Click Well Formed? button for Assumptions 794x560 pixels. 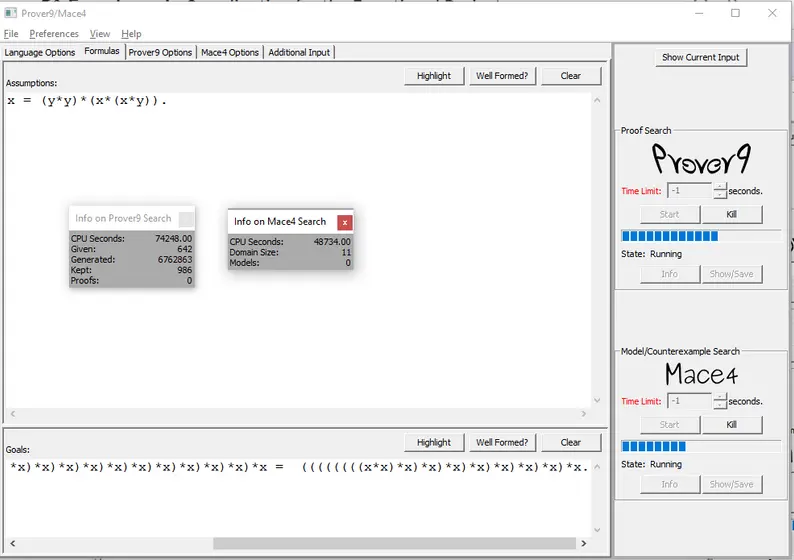coord(502,76)
